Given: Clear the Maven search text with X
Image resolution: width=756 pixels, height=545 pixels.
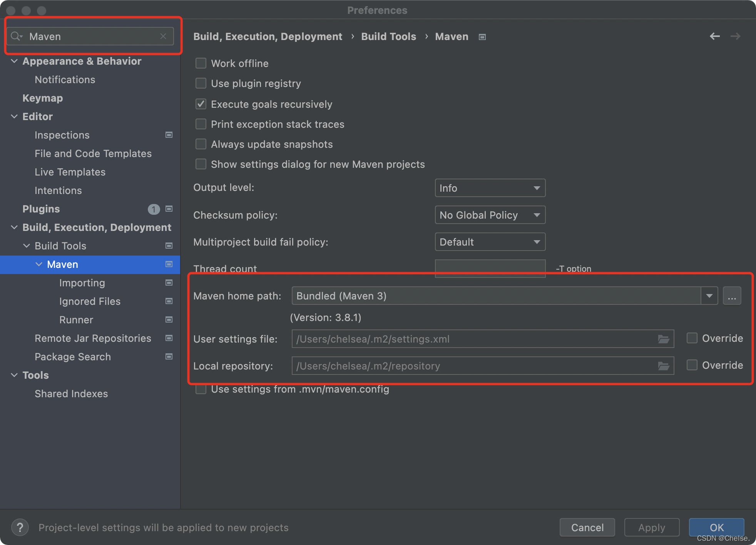Looking at the screenshot, I should point(163,36).
